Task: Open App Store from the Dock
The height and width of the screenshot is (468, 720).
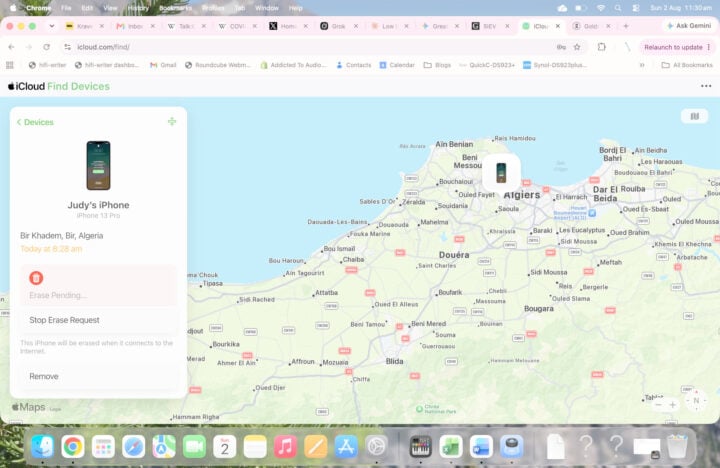Action: point(346,446)
